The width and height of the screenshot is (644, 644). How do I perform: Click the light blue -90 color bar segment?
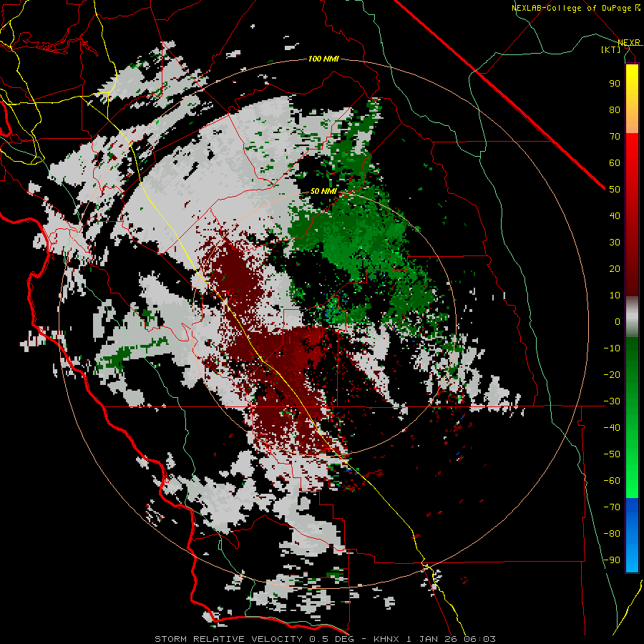coord(632,557)
